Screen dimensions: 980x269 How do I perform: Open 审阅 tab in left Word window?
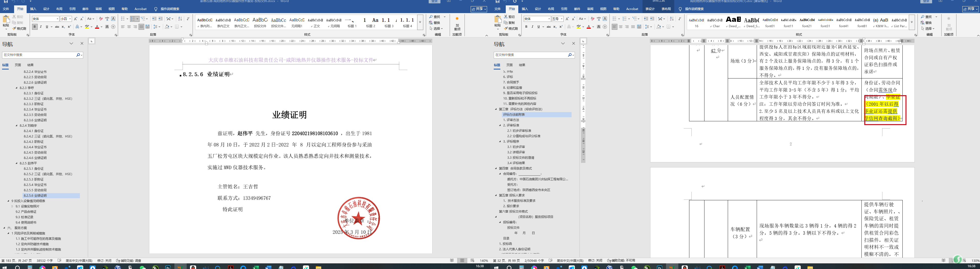pyautogui.click(x=99, y=9)
